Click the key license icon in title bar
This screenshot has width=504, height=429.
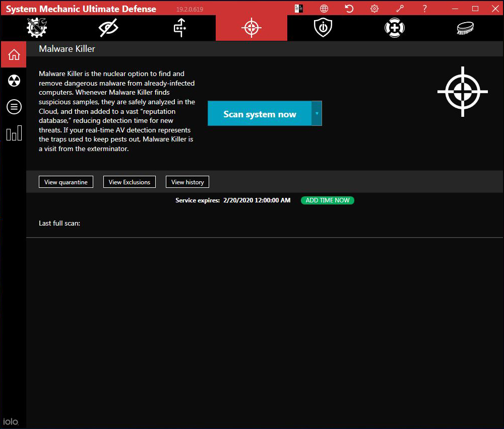400,9
